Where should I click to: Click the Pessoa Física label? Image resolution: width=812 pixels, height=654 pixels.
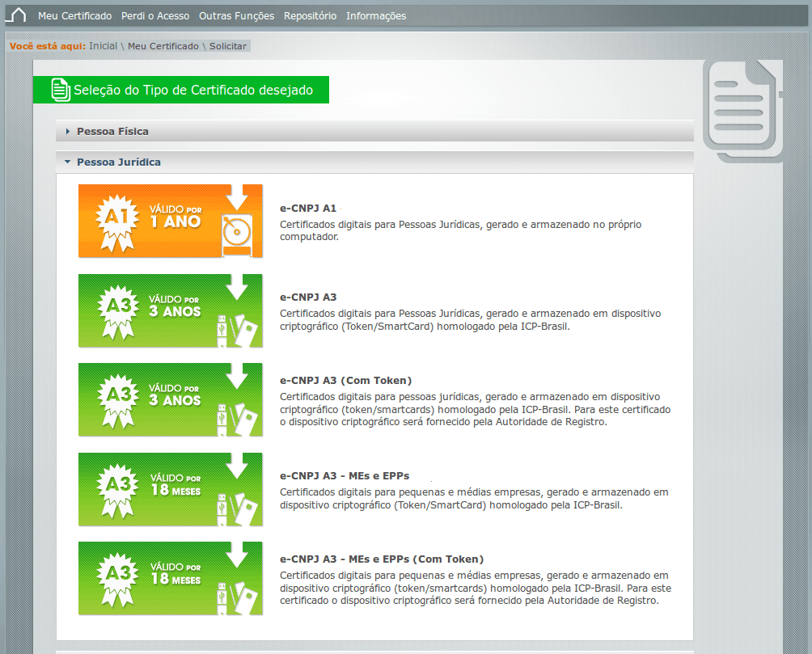click(x=112, y=132)
